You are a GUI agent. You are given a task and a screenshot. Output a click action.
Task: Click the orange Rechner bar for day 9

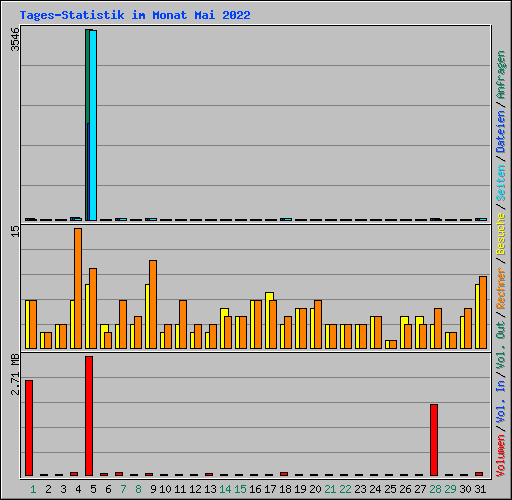pos(153,304)
